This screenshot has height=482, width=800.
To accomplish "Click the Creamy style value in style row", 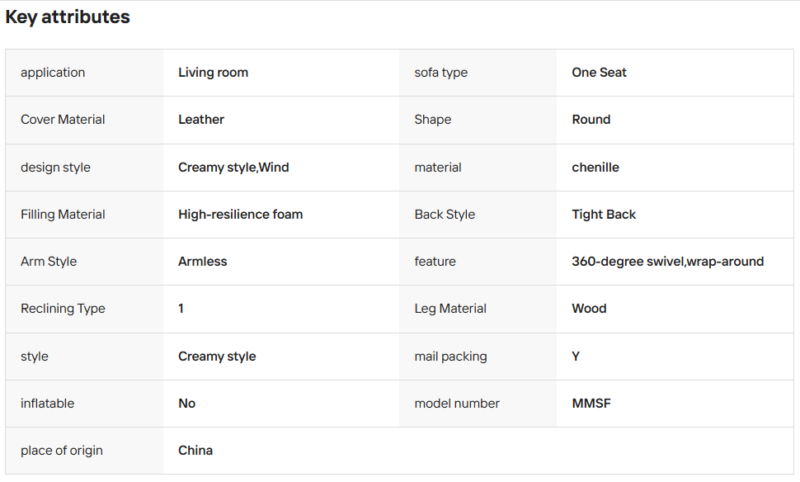I will (x=217, y=356).
